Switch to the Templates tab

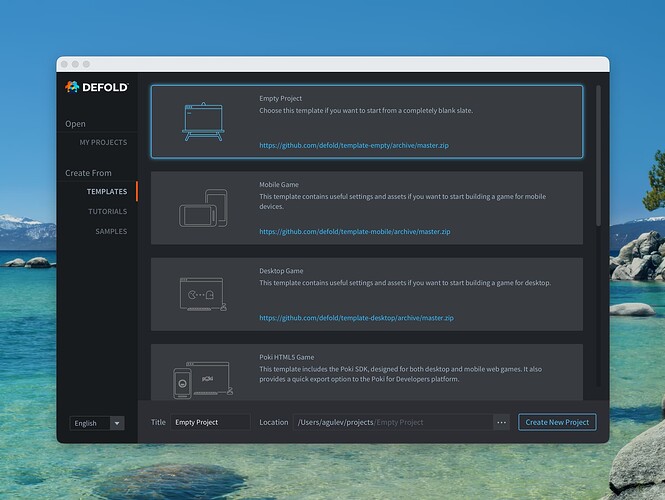pos(106,191)
